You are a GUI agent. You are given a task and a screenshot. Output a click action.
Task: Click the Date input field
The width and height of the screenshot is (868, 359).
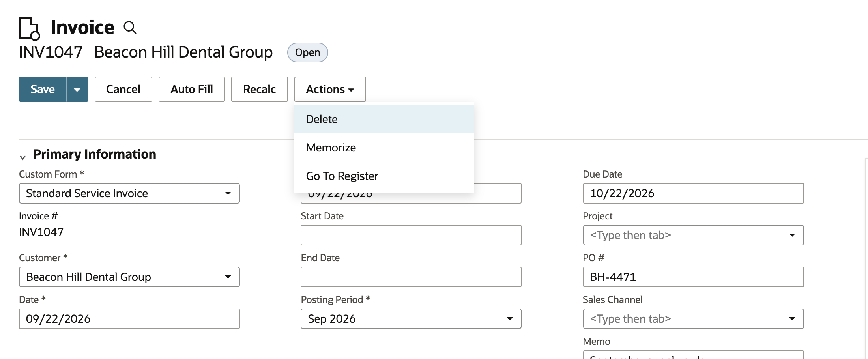click(129, 319)
